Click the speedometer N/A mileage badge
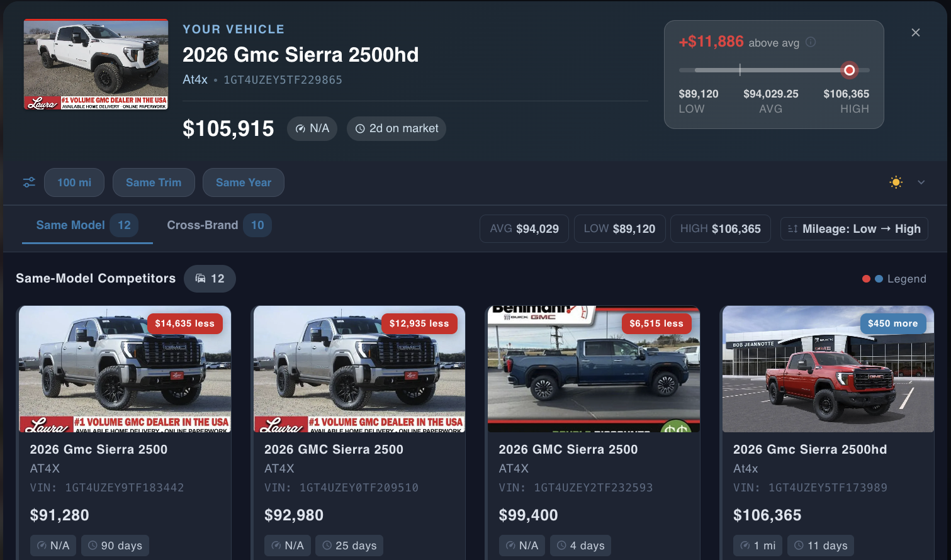Image resolution: width=951 pixels, height=560 pixels. click(312, 128)
